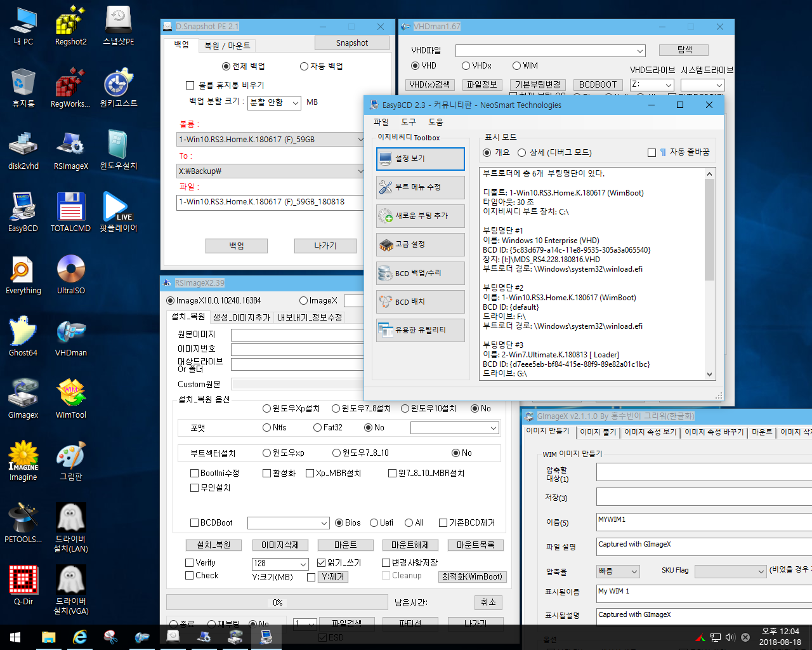Open the 파일 menu in EasyBCD
Image resolution: width=812 pixels, height=650 pixels.
pos(381,122)
